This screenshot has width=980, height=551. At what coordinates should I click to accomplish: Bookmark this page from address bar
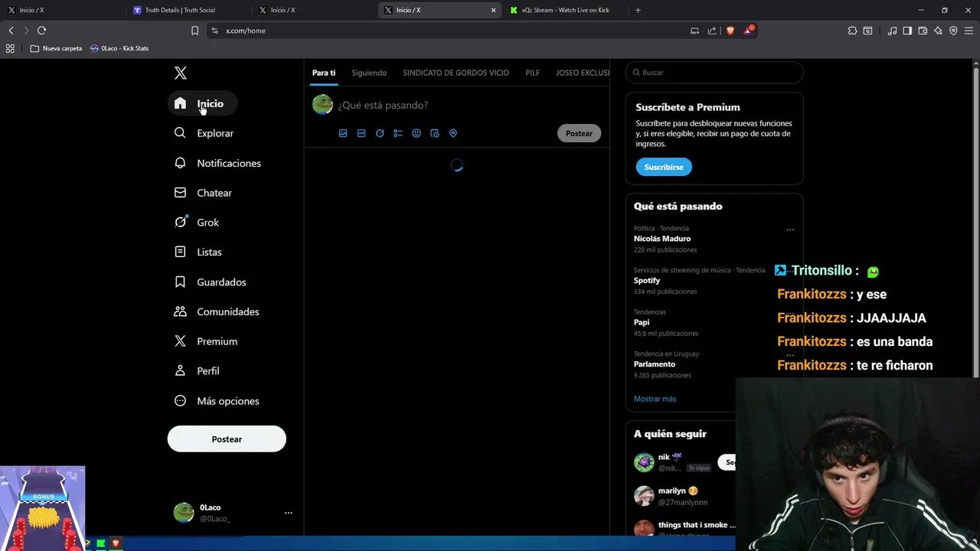tap(194, 31)
